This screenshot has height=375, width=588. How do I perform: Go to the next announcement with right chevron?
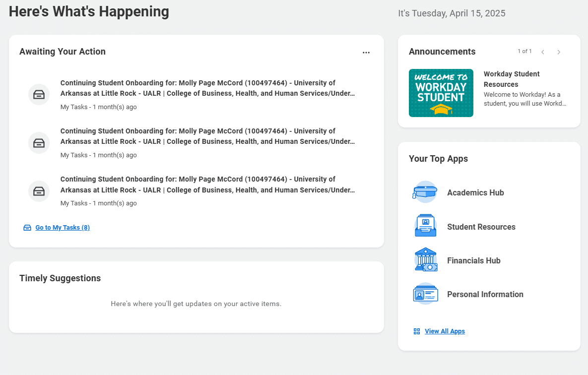(559, 52)
